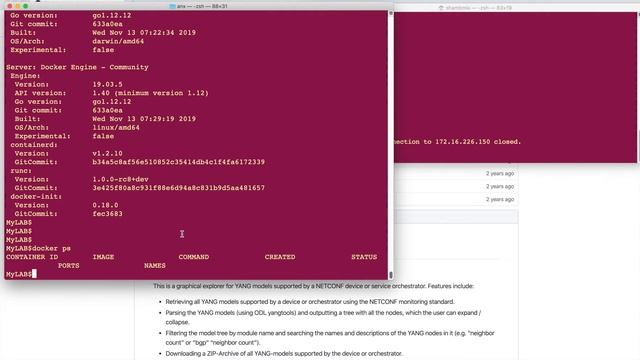Click the "STATUS" column header
This screenshot has height=360, width=640.
(x=364, y=257)
